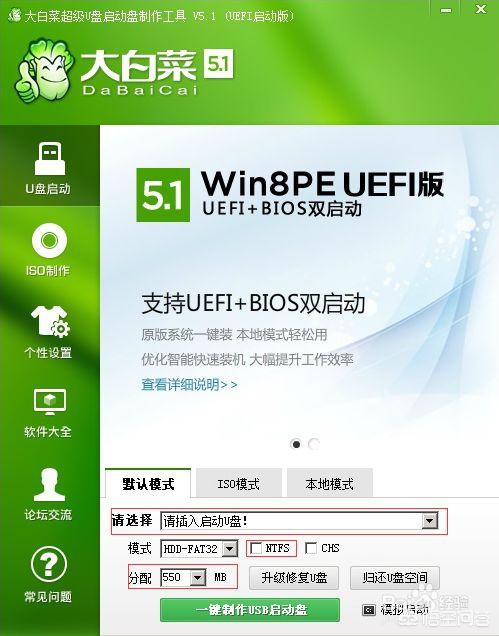Viewport: 499px width, 636px height.
Task: Click the 升级修复U盘 button
Action: pyautogui.click(x=294, y=578)
